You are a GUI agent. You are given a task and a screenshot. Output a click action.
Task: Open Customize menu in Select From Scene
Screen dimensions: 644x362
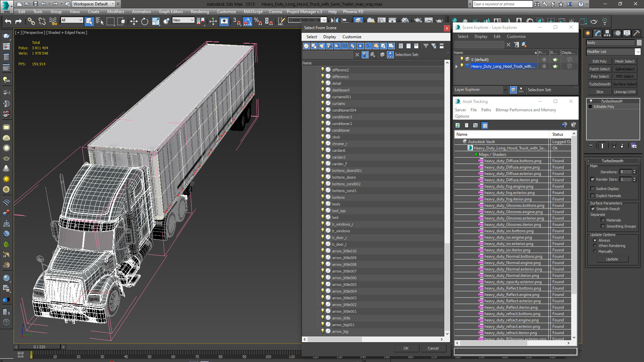(352, 37)
